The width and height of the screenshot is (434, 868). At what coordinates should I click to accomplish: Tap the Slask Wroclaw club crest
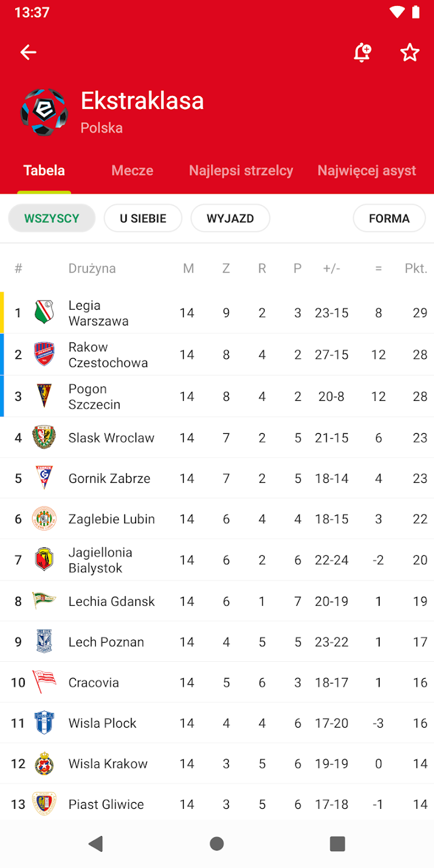[44, 438]
